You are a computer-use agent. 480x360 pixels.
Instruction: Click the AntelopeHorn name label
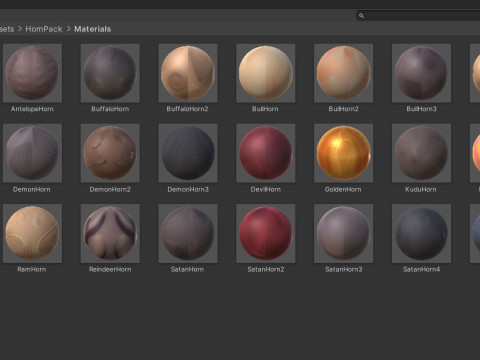click(x=32, y=109)
